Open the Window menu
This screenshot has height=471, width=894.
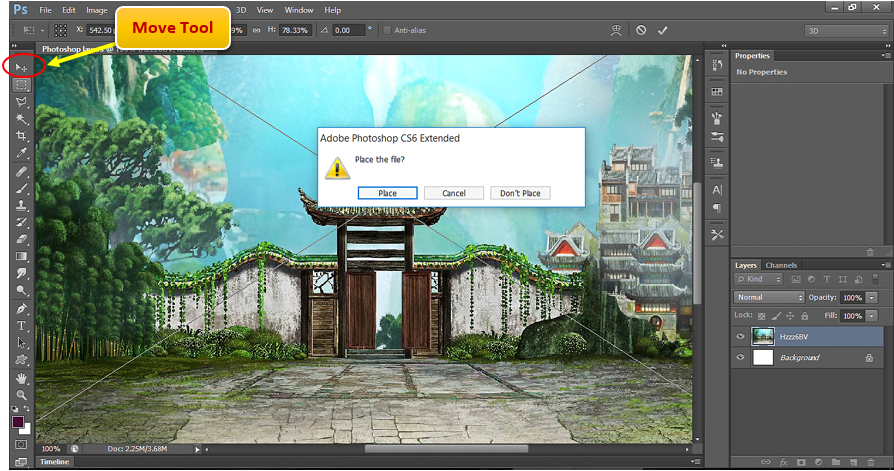(299, 10)
